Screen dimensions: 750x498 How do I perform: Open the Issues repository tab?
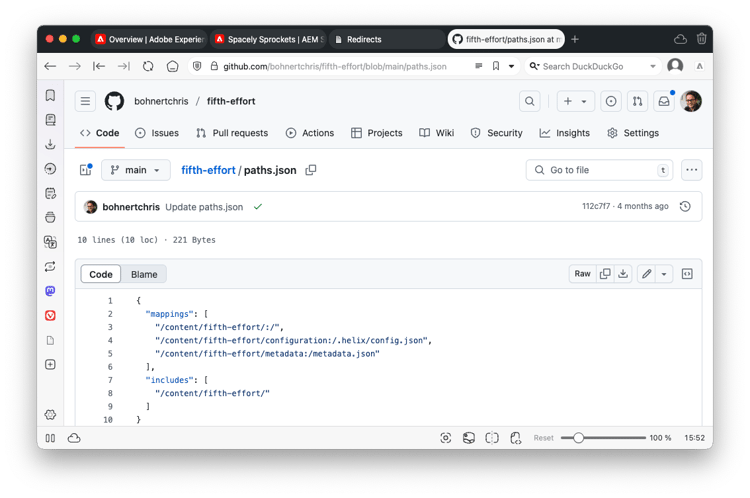point(156,133)
